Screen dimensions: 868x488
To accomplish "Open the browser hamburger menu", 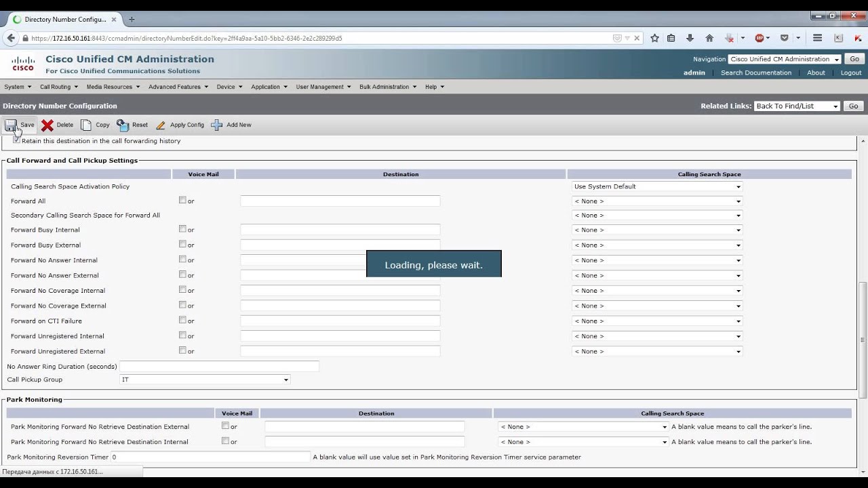I will 818,38.
